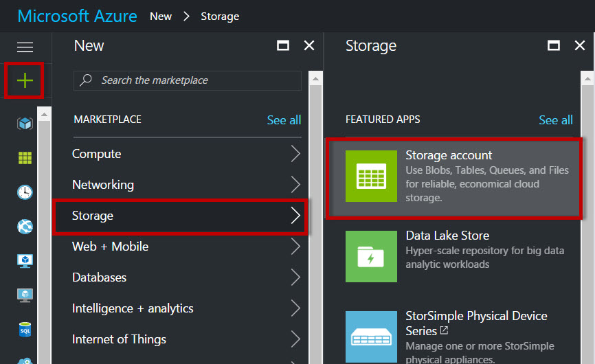This screenshot has width=595, height=364.
Task: Expand Web + Mobile category chevron
Action: (295, 247)
